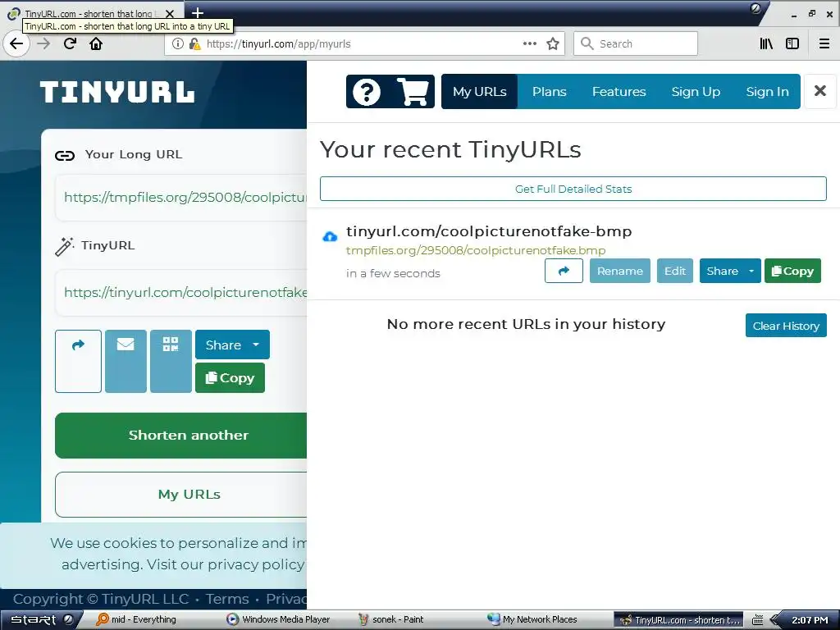The width and height of the screenshot is (840, 630).
Task: Click the keyboard icon in system tray
Action: [x=757, y=620]
